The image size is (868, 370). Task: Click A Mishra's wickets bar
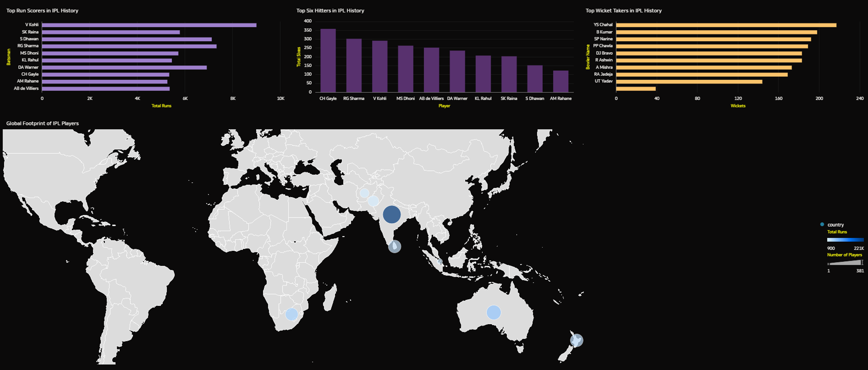pos(704,67)
